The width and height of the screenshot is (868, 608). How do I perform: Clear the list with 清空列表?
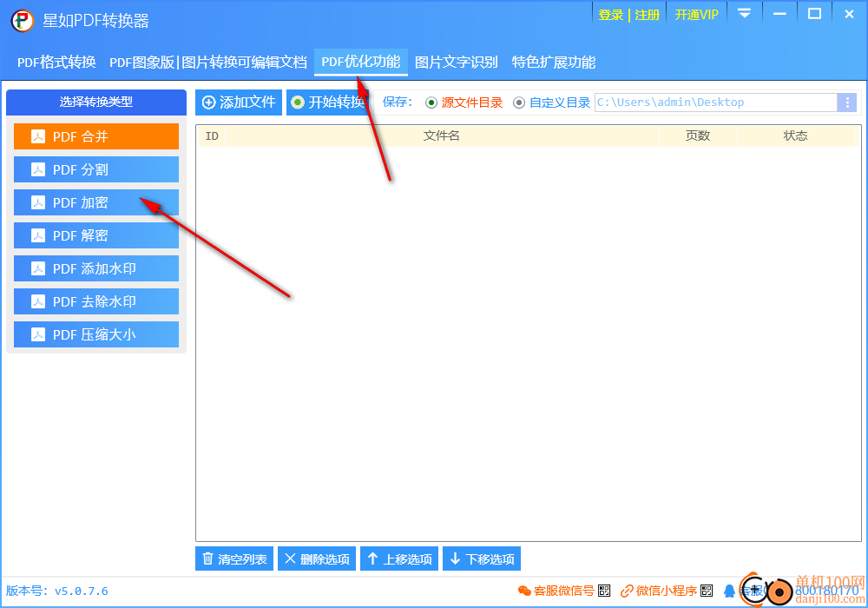(234, 558)
